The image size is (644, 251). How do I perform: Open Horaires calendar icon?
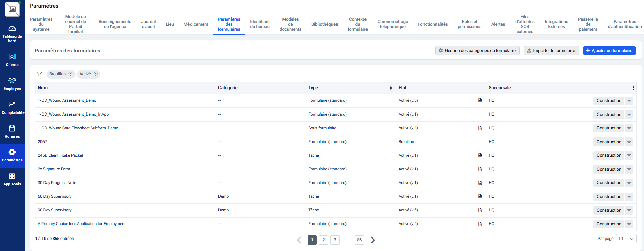click(x=12, y=129)
